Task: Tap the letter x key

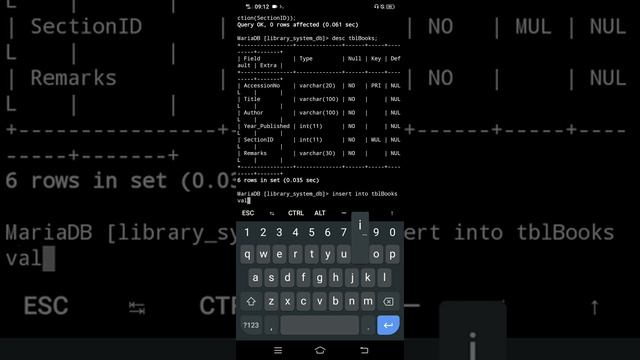Action: [287, 302]
